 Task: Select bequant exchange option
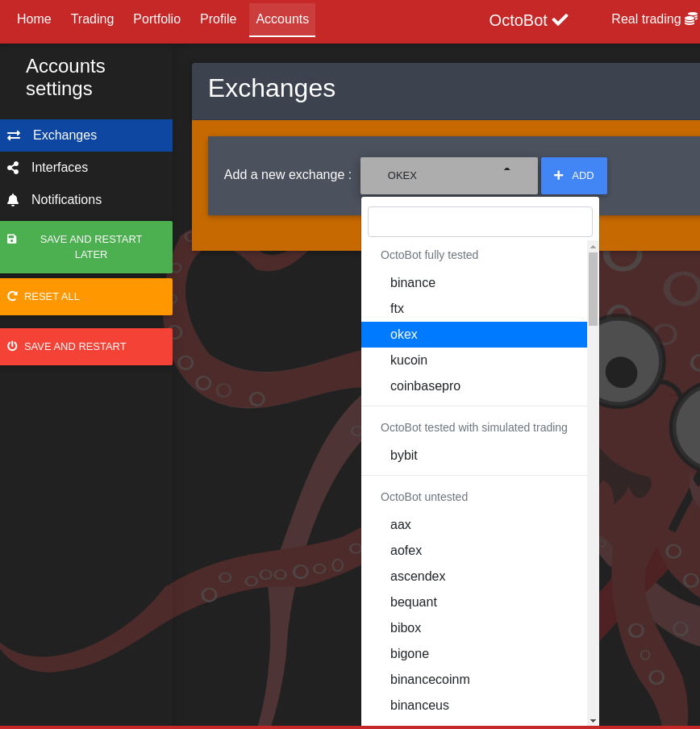[474, 602]
